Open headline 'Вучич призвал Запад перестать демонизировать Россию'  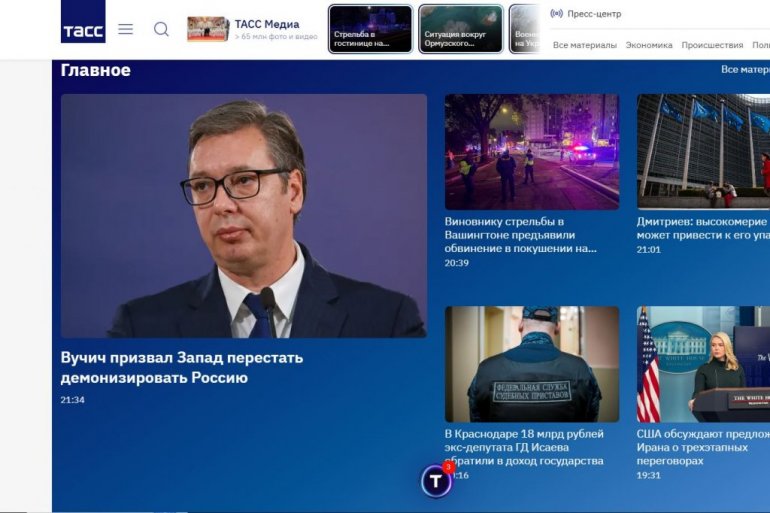[181, 367]
